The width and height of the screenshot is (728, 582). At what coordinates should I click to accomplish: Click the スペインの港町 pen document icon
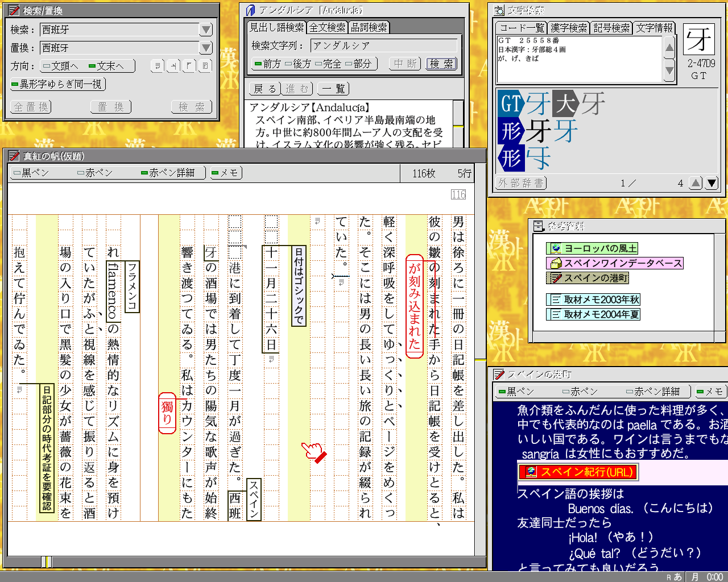pos(556,278)
